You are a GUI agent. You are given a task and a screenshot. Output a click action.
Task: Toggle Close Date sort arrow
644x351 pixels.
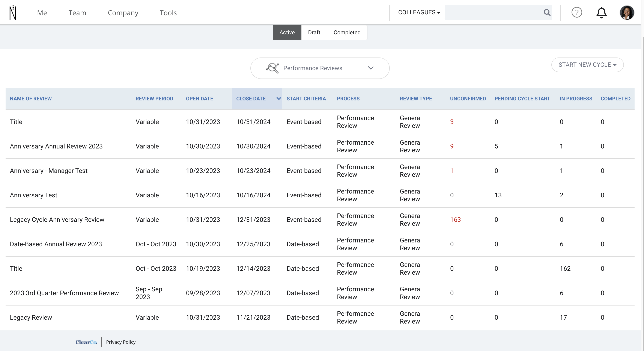click(x=278, y=98)
